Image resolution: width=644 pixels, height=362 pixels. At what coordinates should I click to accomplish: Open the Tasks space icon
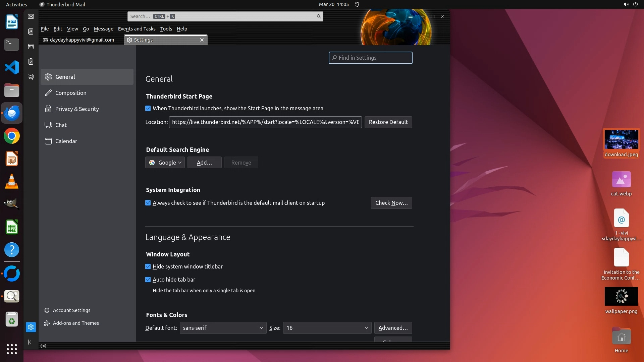coord(31,62)
